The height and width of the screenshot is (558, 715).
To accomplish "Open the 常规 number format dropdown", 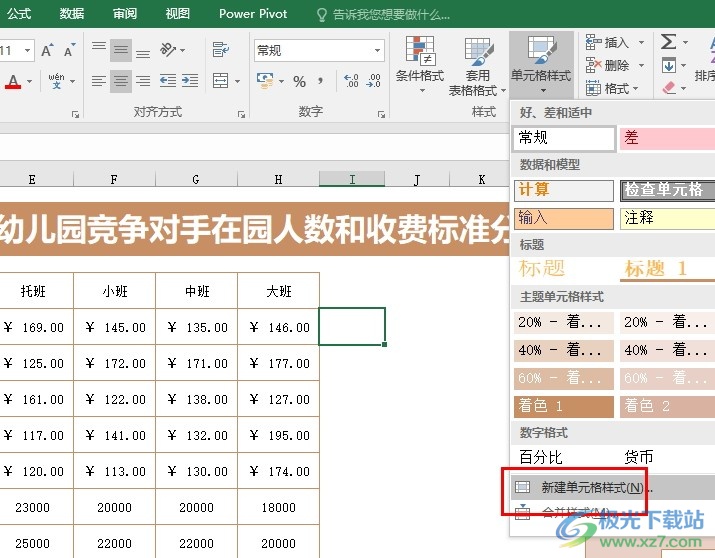I will tap(378, 50).
